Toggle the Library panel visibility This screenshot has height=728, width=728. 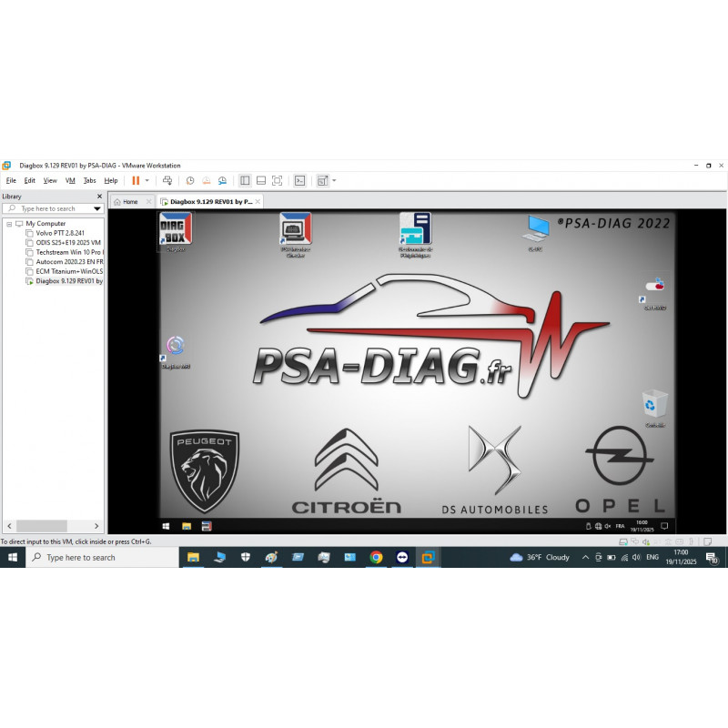[244, 180]
